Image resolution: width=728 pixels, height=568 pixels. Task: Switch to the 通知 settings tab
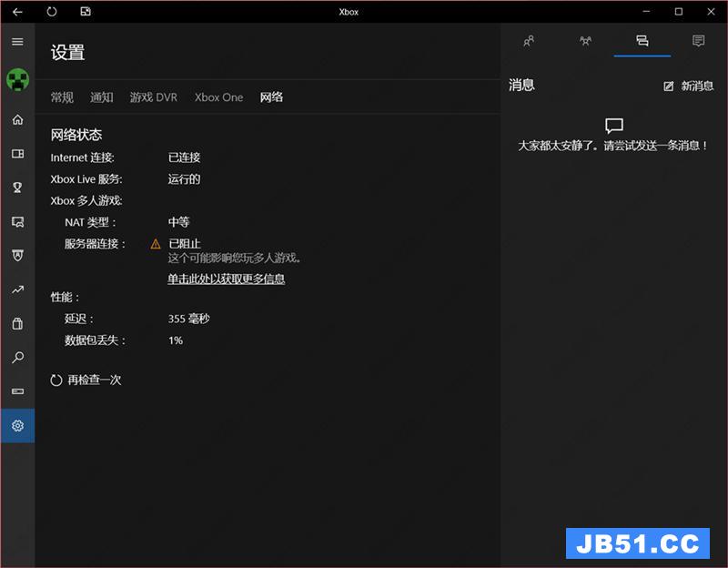101,97
